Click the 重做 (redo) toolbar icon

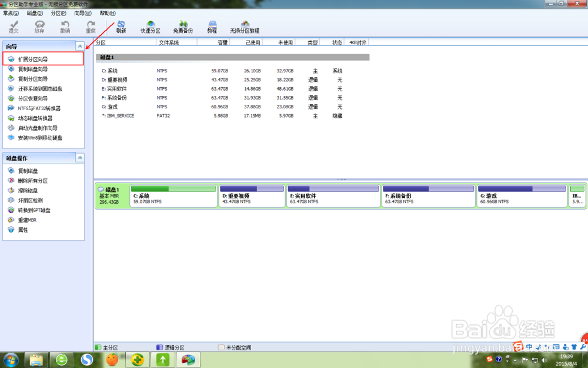coord(91,27)
